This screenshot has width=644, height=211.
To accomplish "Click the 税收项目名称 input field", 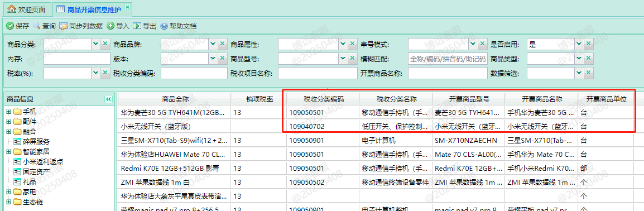I will pyautogui.click(x=318, y=73).
